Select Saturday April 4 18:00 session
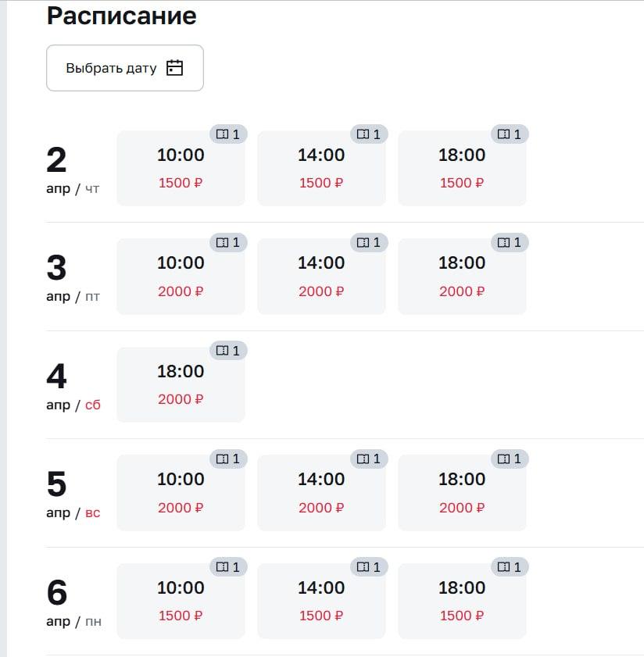 click(x=181, y=384)
